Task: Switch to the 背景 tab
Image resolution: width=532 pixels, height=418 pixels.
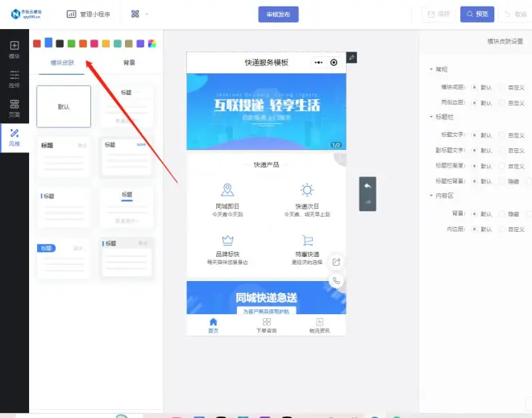Action: [x=129, y=63]
